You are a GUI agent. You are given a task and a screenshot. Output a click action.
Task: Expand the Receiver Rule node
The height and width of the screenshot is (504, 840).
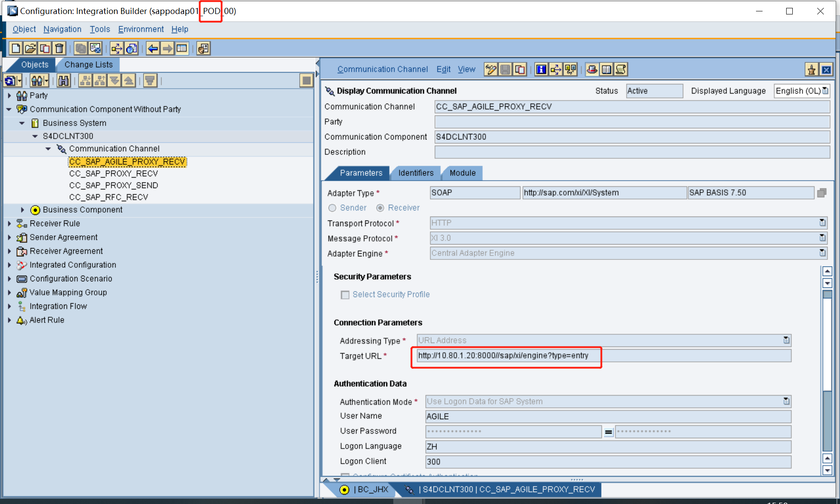[9, 224]
